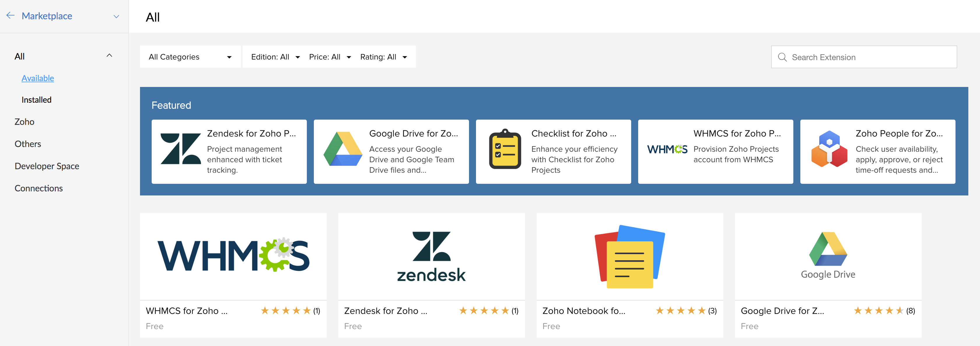Image resolution: width=980 pixels, height=346 pixels.
Task: Click the Marketplace header title
Action: (x=47, y=16)
